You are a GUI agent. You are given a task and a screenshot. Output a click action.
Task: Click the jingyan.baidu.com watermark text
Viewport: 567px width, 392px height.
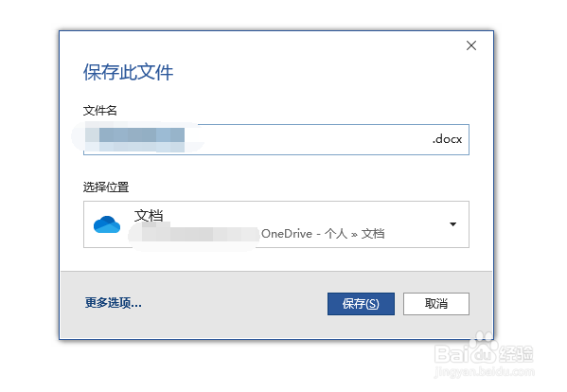pos(485,371)
